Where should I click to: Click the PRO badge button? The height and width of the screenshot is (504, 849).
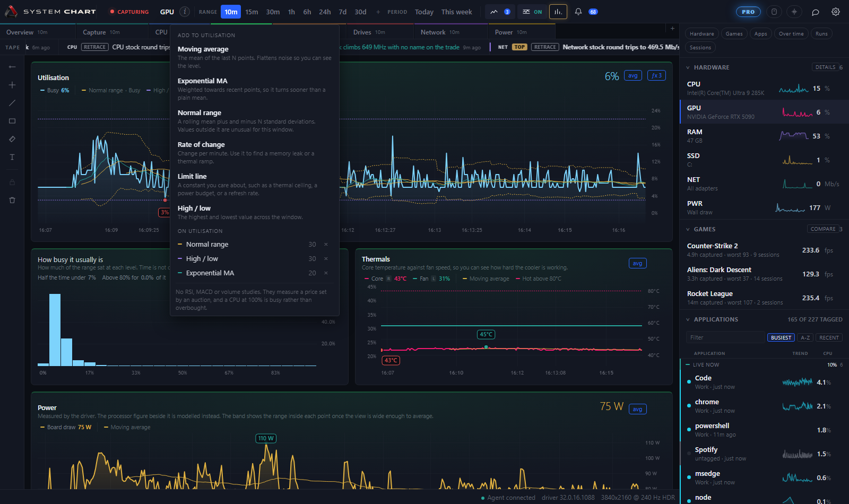pyautogui.click(x=748, y=12)
